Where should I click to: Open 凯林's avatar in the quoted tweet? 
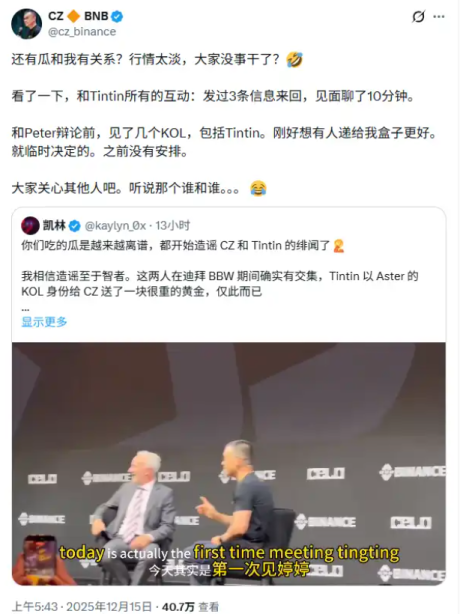(30, 226)
